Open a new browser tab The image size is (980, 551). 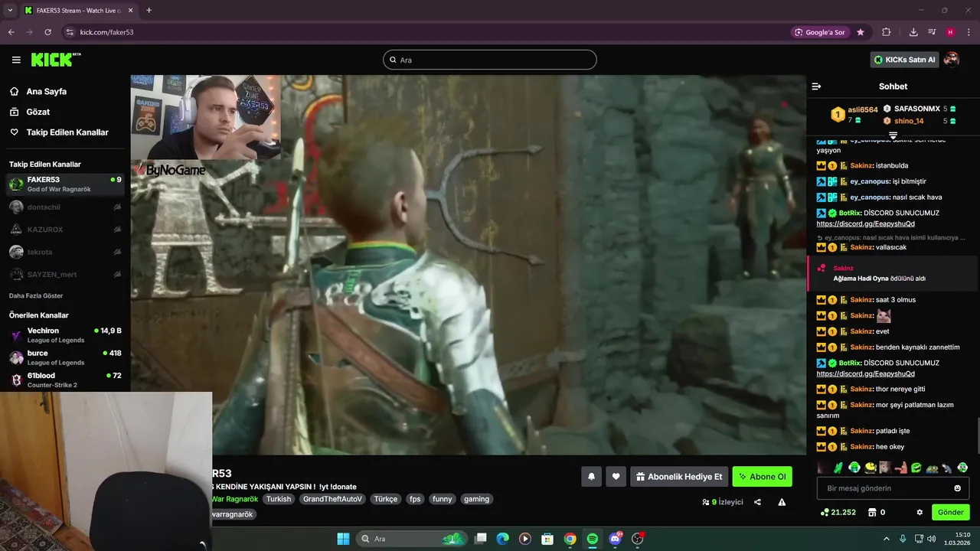coord(149,10)
